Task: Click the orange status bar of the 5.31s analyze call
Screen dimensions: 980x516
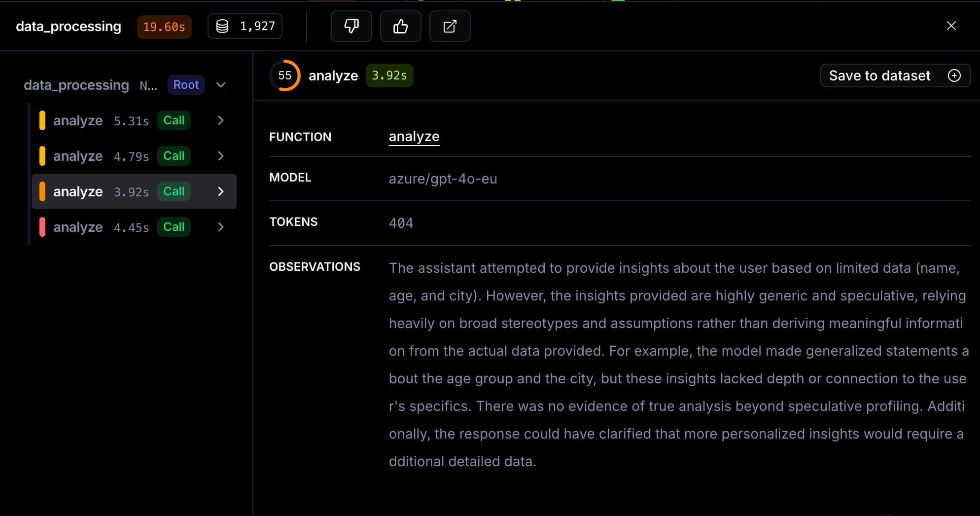Action: [43, 120]
